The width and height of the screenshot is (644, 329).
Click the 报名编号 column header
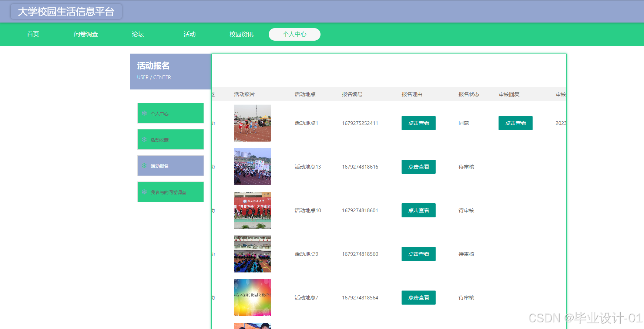click(x=352, y=94)
